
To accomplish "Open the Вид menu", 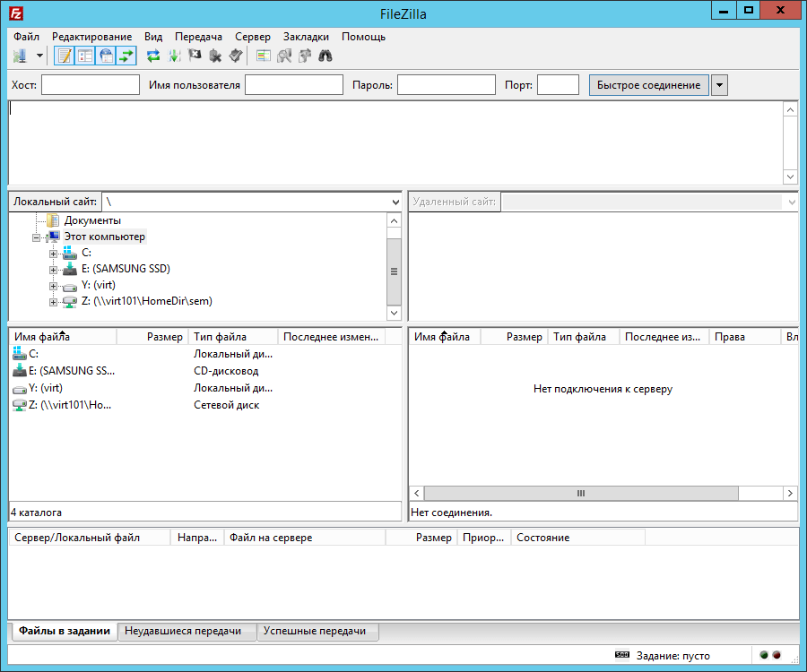I will tap(152, 37).
